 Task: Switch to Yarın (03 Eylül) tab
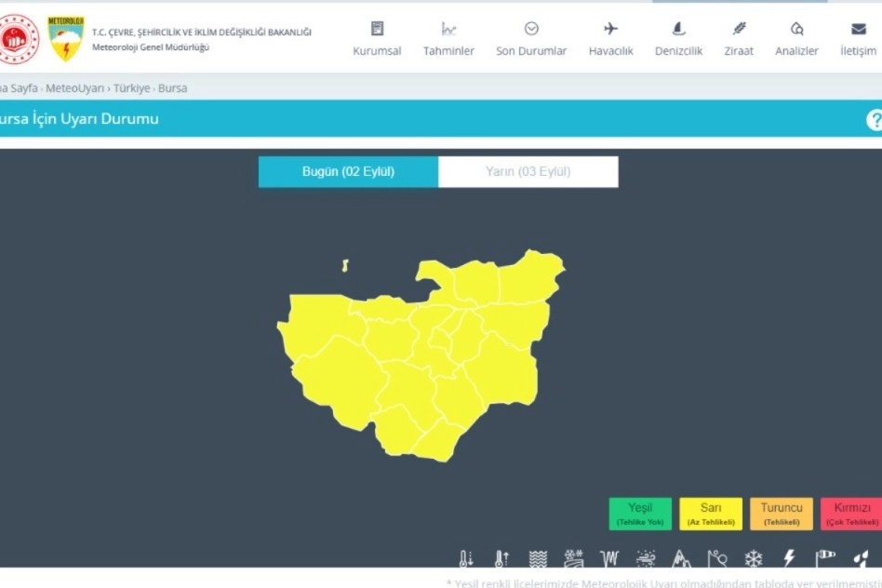click(x=528, y=172)
